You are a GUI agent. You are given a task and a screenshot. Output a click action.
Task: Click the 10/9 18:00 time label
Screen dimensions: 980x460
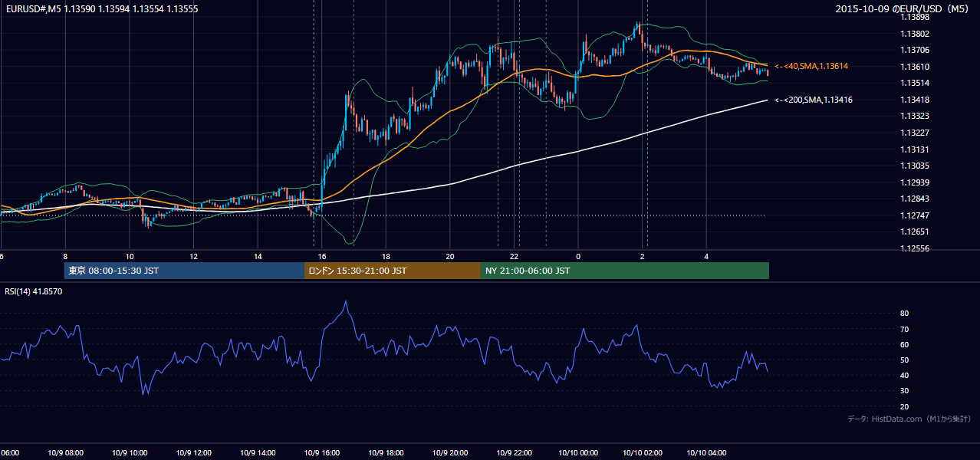pyautogui.click(x=386, y=453)
